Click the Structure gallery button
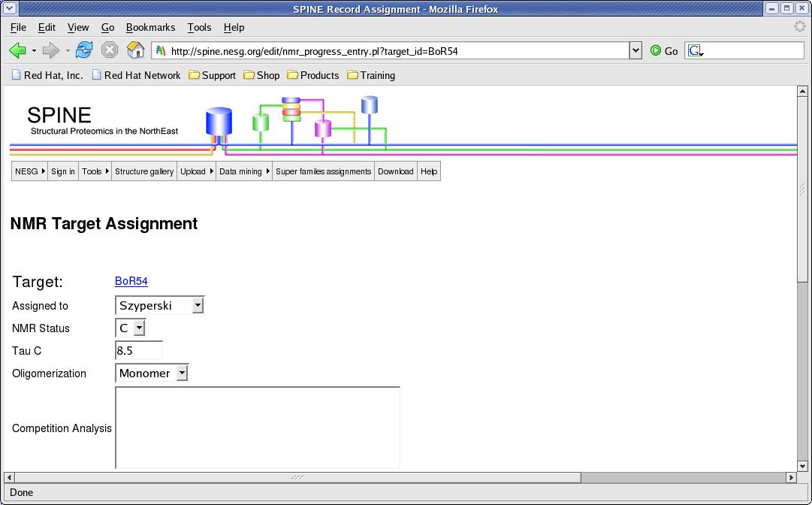Screen dimensions: 812x505 144,171
